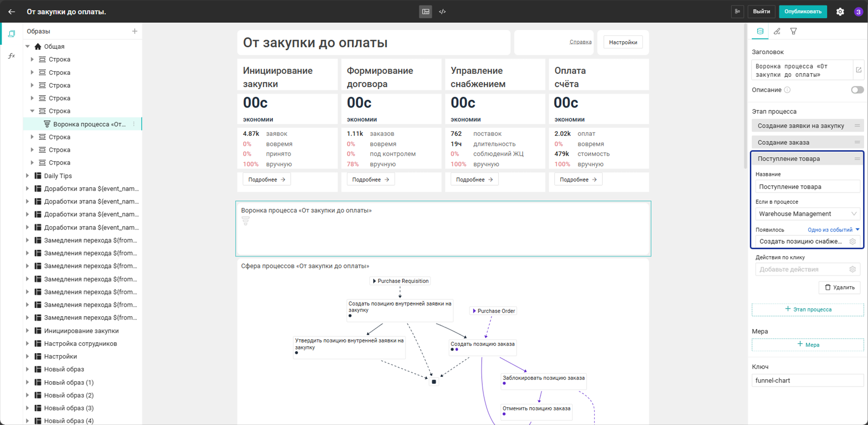This screenshot has width=868, height=425.
Task: Open the settings gear in top bar
Action: pos(840,12)
